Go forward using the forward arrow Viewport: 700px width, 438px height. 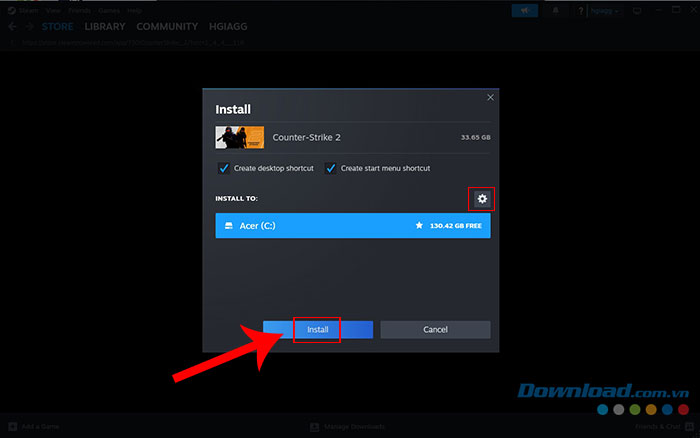[x=28, y=26]
